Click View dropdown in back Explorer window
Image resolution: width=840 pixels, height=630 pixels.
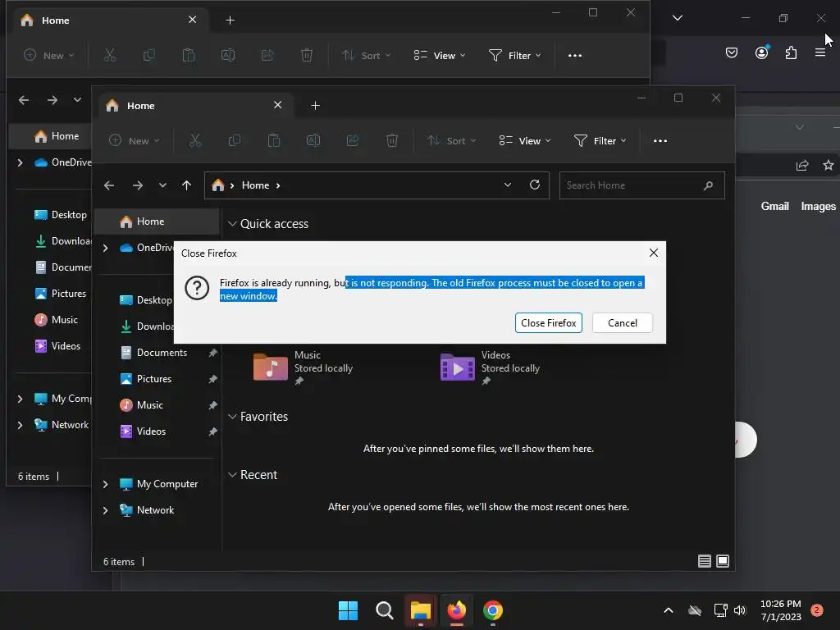440,55
